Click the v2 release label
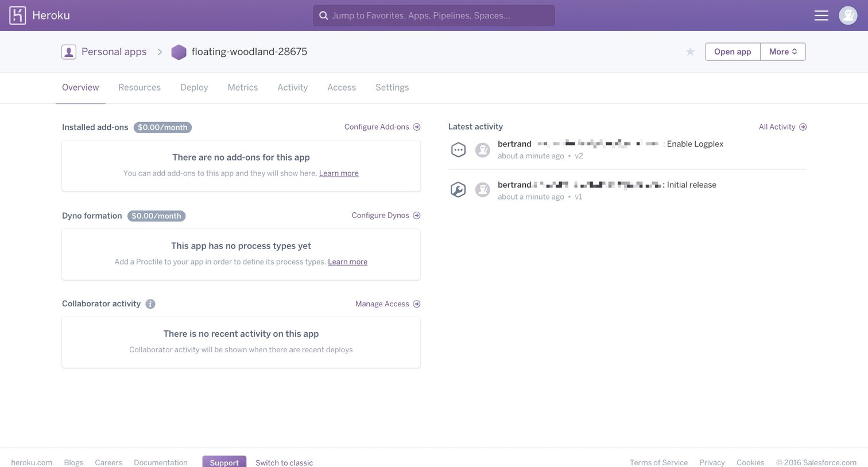Image resolution: width=868 pixels, height=467 pixels. [x=579, y=156]
